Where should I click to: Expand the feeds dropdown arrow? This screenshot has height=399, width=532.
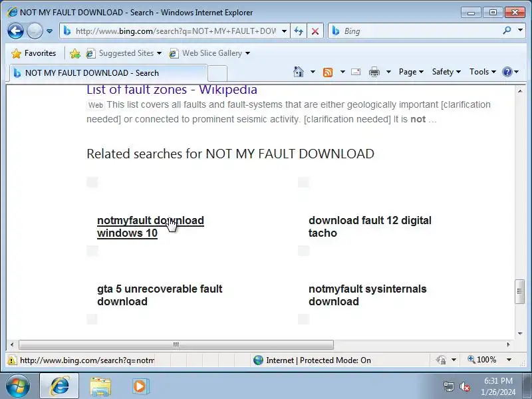(x=342, y=72)
